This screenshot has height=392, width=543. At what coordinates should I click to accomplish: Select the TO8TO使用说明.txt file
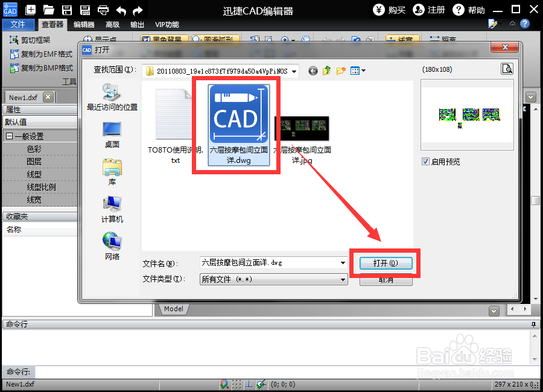[x=175, y=127]
